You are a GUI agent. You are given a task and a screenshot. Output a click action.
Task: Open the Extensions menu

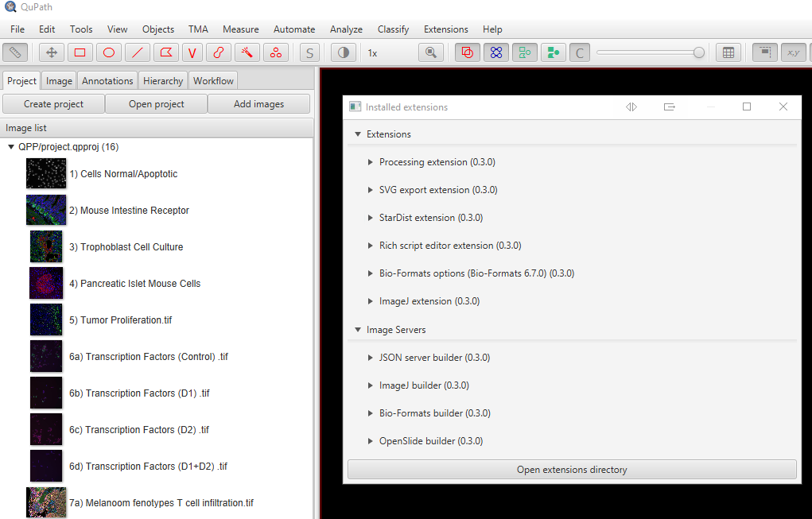[x=446, y=29]
